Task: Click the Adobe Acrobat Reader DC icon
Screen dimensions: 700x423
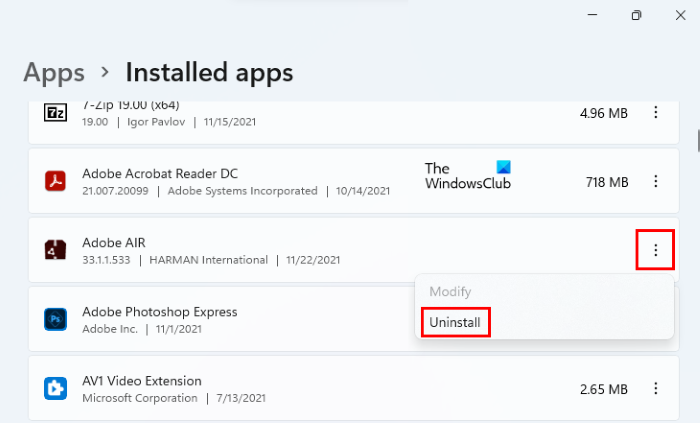Action: (55, 181)
